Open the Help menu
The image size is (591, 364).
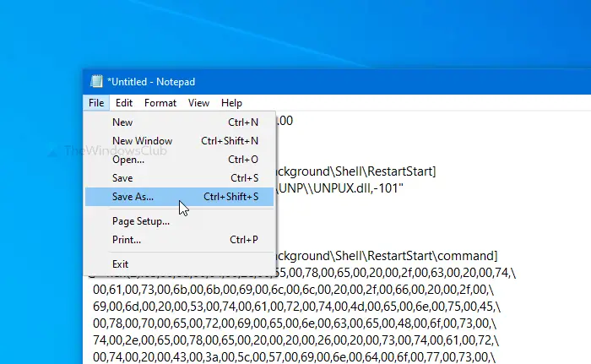click(x=231, y=103)
